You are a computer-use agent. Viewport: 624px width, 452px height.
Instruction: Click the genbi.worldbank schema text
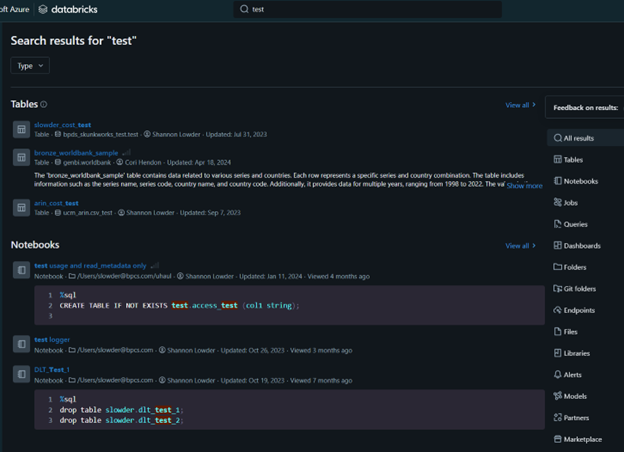click(x=87, y=162)
